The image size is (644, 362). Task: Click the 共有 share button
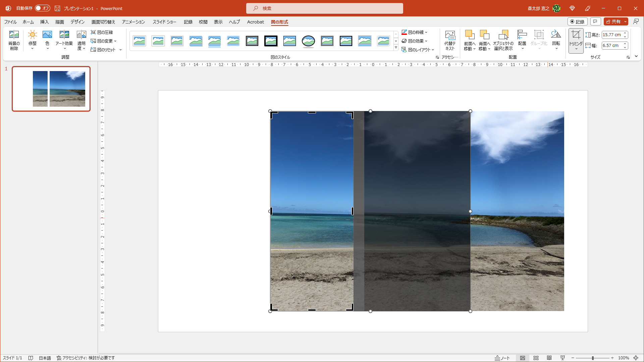point(613,21)
